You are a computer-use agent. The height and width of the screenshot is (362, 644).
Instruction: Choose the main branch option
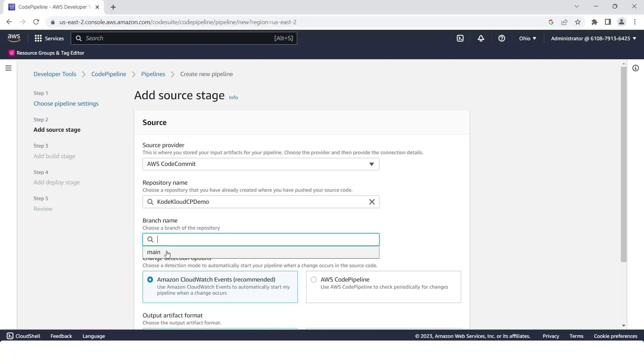click(154, 252)
